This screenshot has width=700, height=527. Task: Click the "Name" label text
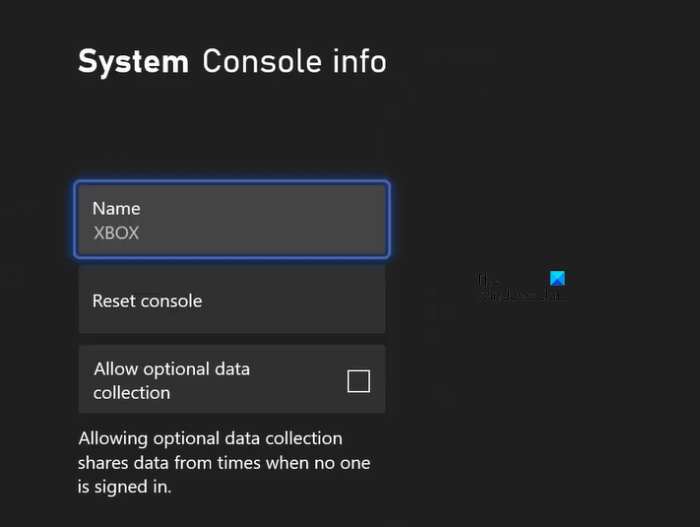click(116, 208)
